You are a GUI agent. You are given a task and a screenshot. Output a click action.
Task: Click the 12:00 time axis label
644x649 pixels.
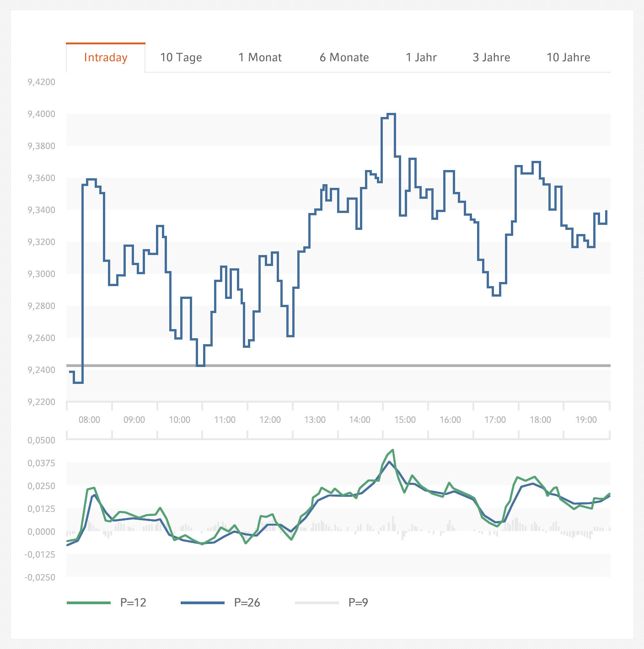(x=270, y=420)
